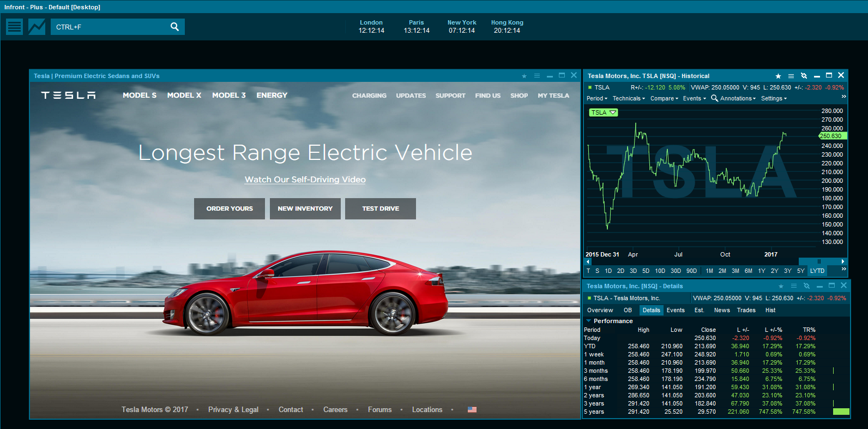Switch to the Overview tab

pos(600,310)
